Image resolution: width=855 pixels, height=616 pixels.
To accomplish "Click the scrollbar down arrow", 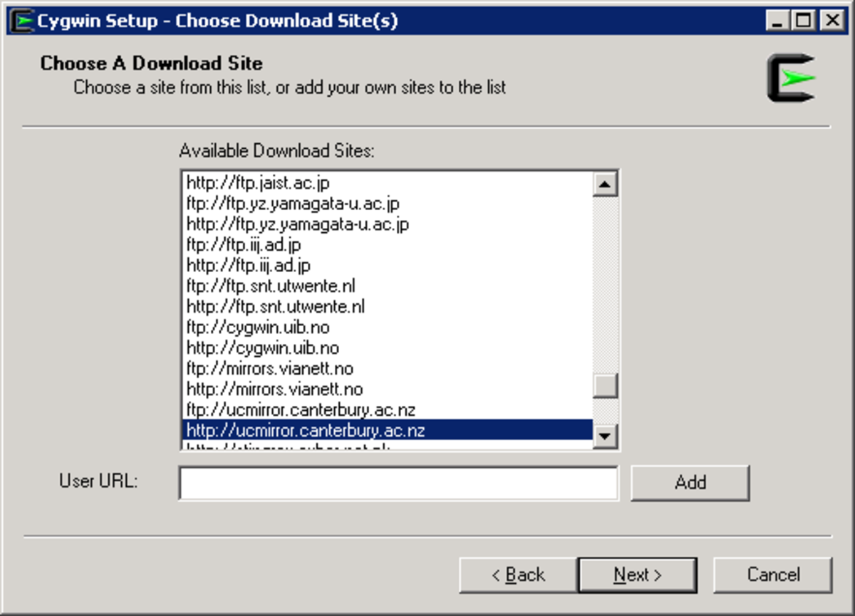I will [x=605, y=437].
